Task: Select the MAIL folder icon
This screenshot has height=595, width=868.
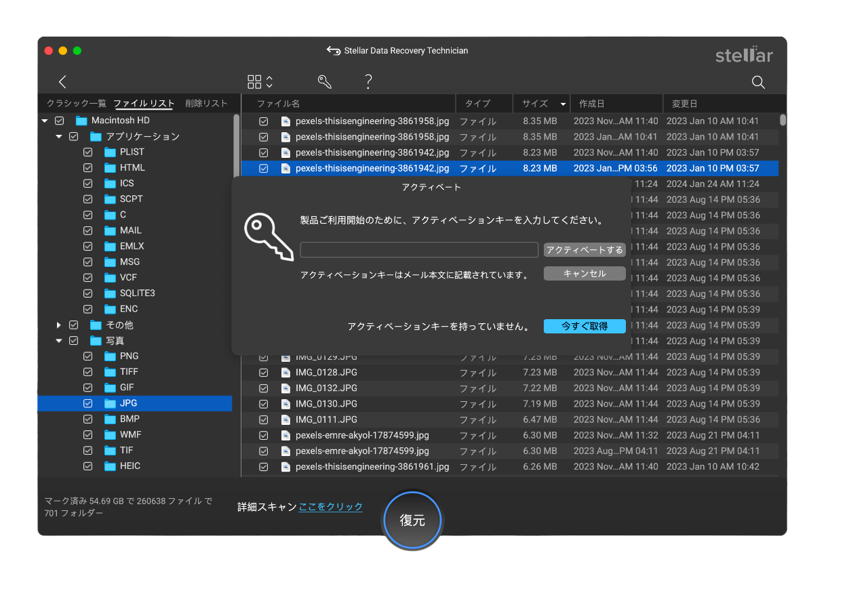Action: click(x=110, y=230)
